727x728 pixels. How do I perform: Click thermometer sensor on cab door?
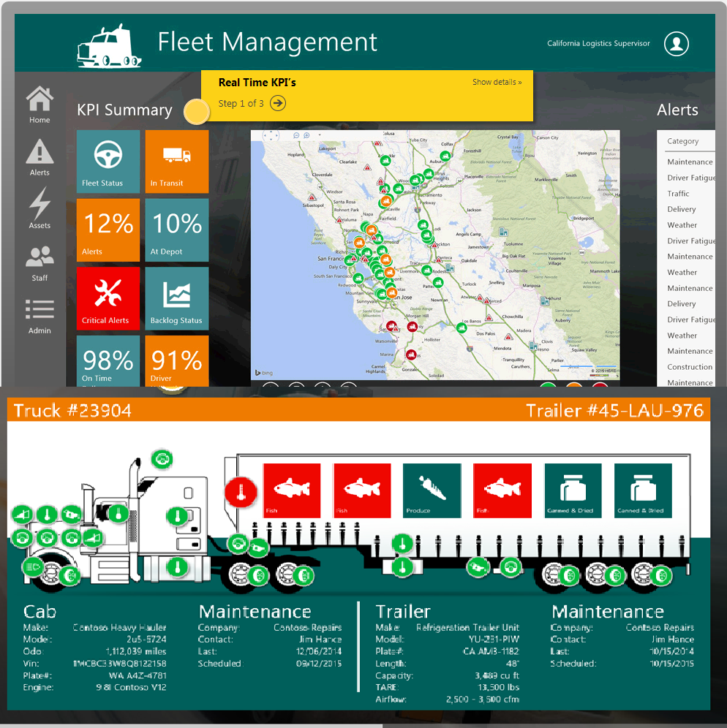[x=177, y=516]
